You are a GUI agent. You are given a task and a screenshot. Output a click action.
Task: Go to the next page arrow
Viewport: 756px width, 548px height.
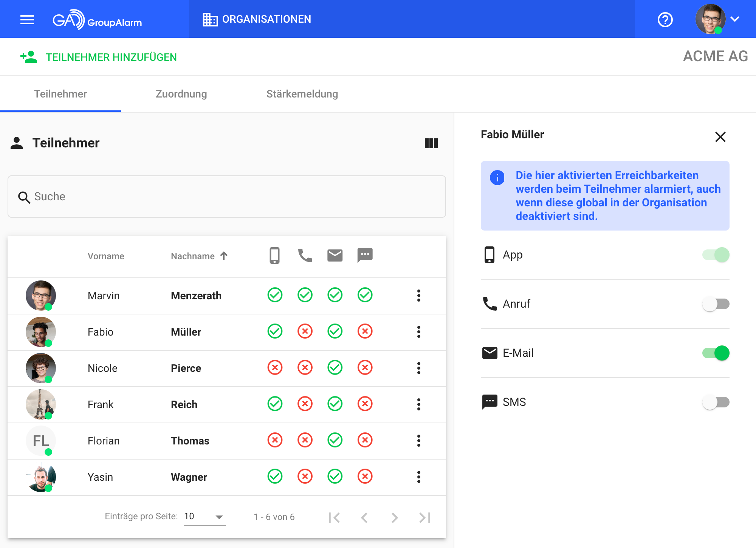coord(394,517)
